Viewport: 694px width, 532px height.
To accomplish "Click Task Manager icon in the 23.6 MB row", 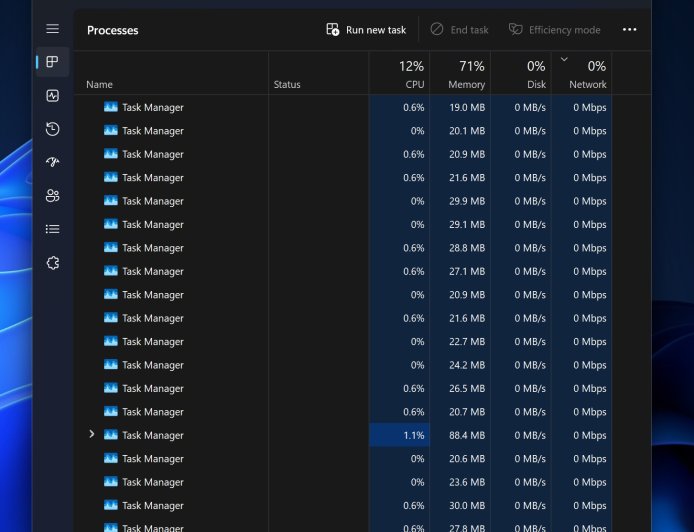I will point(111,482).
